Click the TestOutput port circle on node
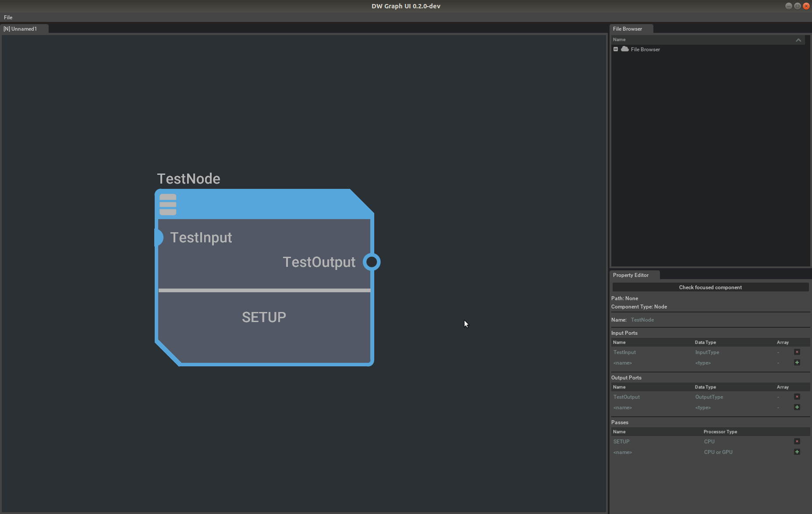812x514 pixels. pyautogui.click(x=372, y=262)
